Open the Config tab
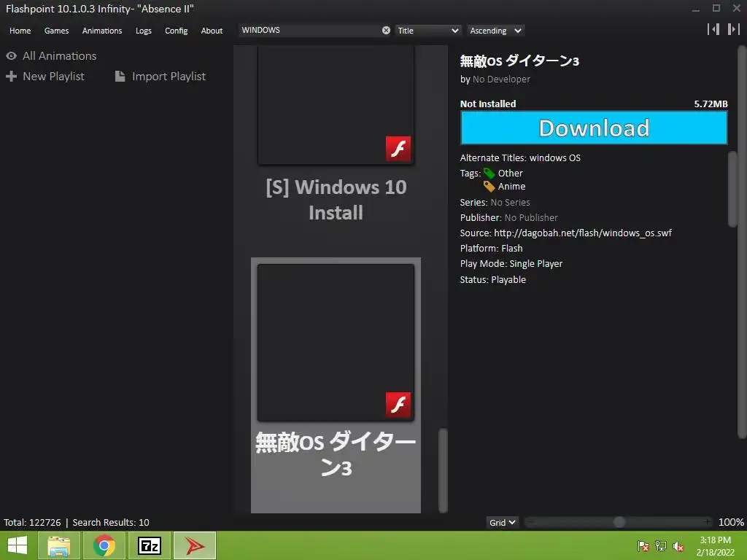The height and width of the screenshot is (560, 747). pos(177,31)
